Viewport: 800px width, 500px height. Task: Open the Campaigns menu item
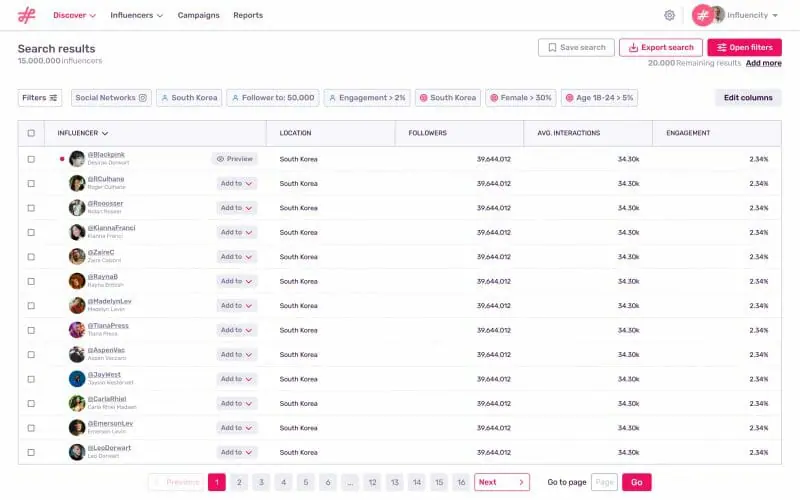click(x=198, y=15)
